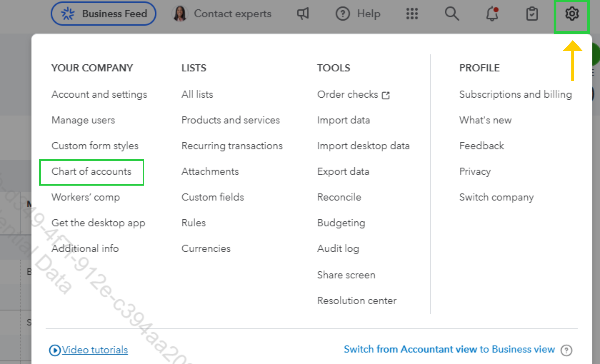Viewport: 600px width, 364px height.
Task: Open Privacy
Action: point(475,171)
